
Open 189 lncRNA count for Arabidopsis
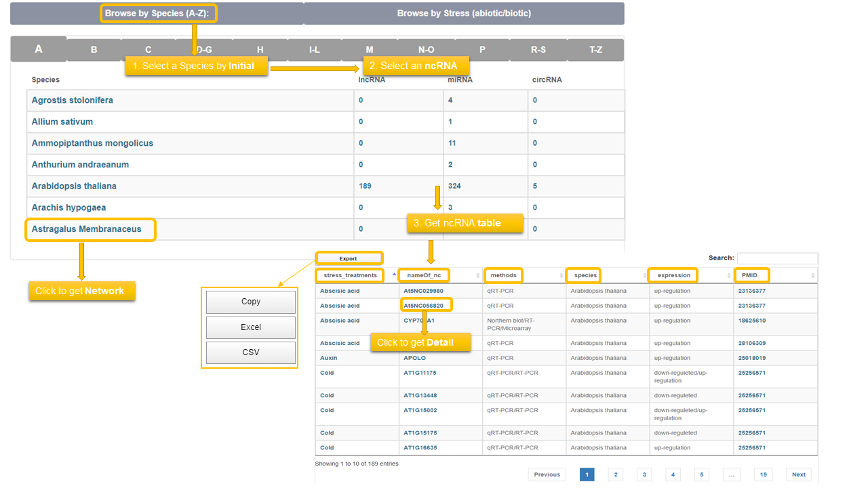pos(365,186)
